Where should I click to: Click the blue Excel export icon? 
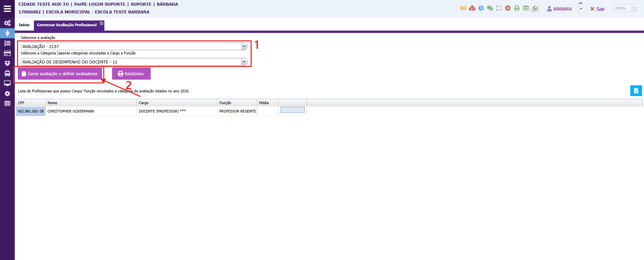pos(636,91)
